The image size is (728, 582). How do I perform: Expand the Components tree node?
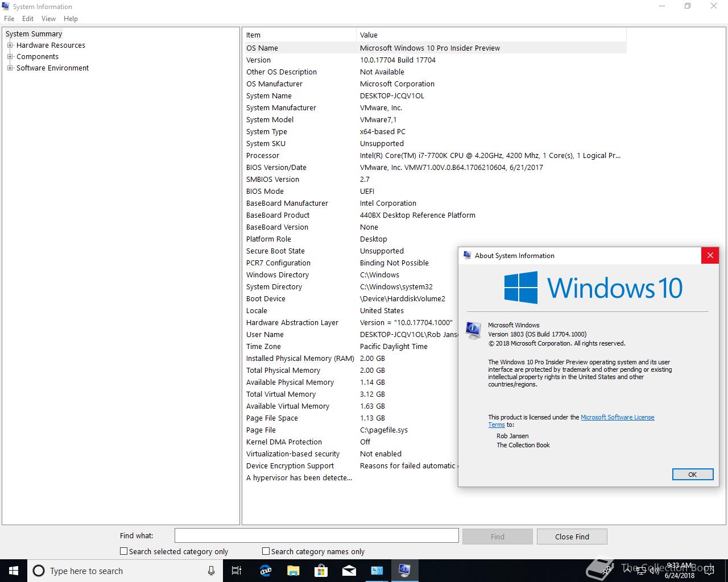click(x=10, y=57)
